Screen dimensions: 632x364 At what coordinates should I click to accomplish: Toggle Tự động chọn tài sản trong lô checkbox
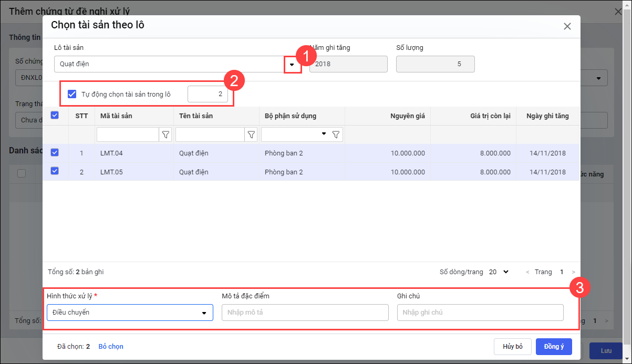click(72, 95)
